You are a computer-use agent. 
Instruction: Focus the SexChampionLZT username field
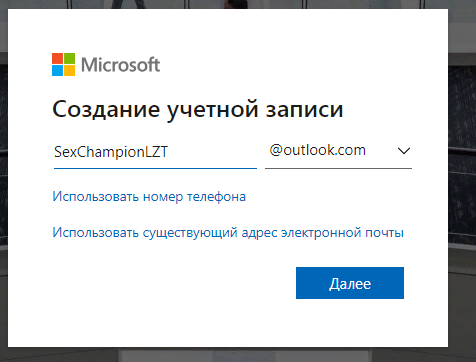point(155,152)
